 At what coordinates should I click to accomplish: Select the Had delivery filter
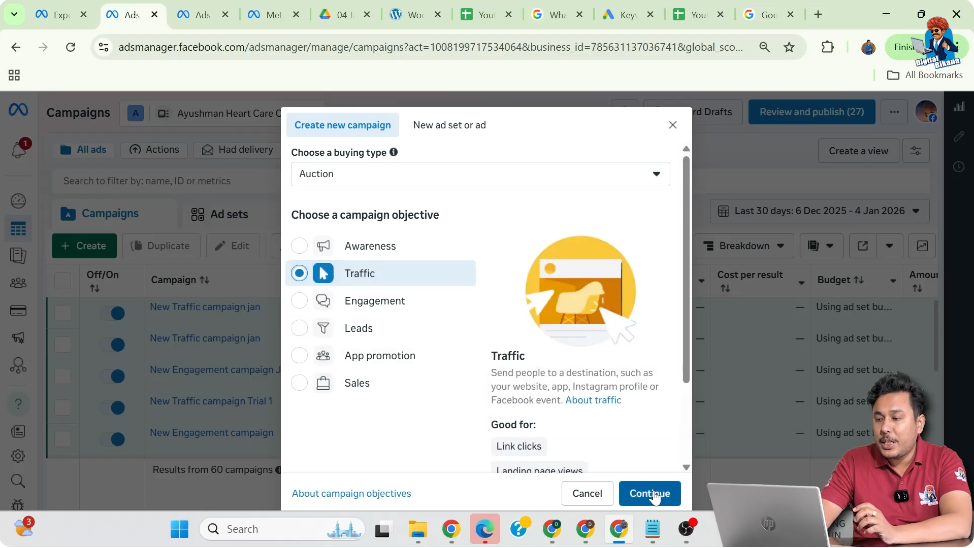[x=237, y=150]
